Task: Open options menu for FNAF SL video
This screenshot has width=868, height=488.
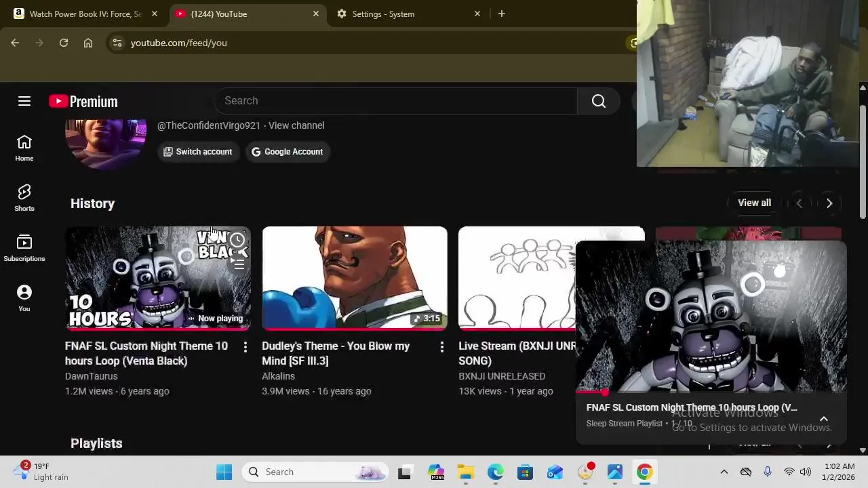Action: coord(245,347)
